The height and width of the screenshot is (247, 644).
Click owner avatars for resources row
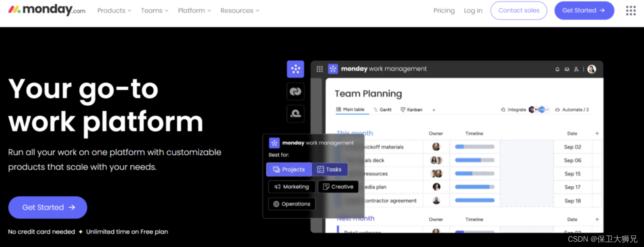(x=436, y=173)
